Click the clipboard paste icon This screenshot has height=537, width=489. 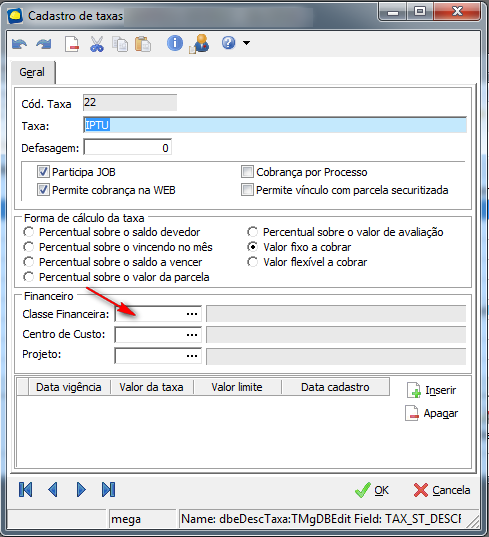143,44
